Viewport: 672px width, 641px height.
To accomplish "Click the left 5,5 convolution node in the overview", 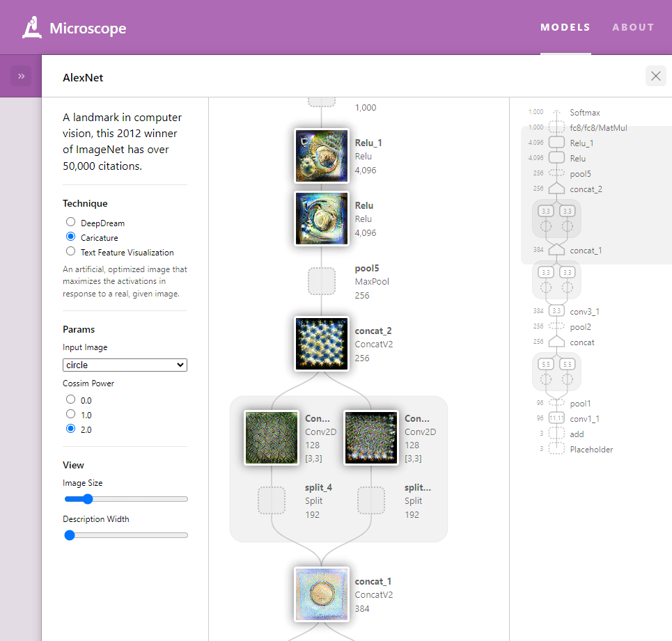I will [x=545, y=365].
